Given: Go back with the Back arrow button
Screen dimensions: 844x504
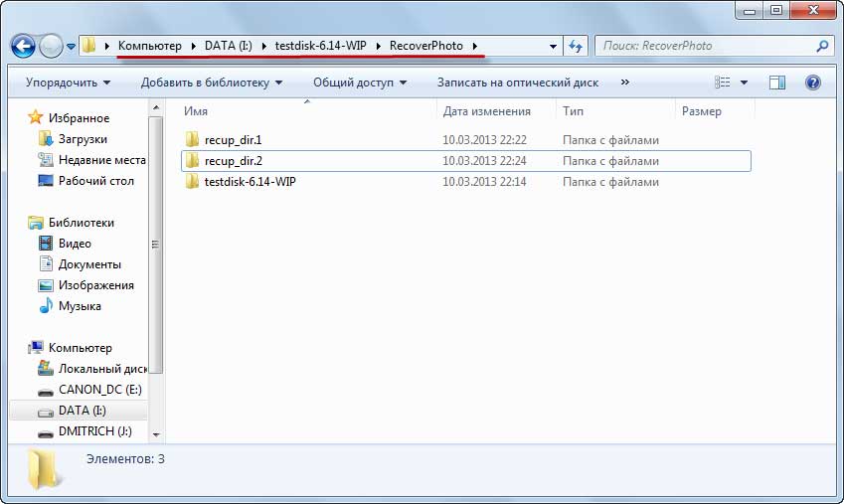Looking at the screenshot, I should (23, 47).
